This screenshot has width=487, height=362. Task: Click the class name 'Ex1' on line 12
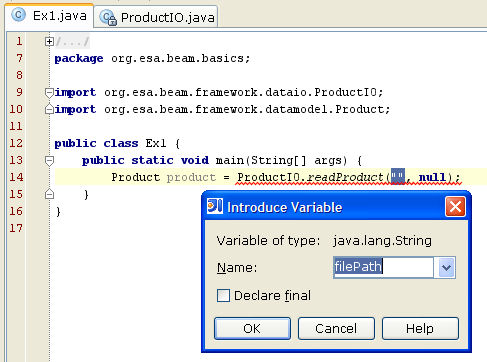pyautogui.click(x=156, y=143)
